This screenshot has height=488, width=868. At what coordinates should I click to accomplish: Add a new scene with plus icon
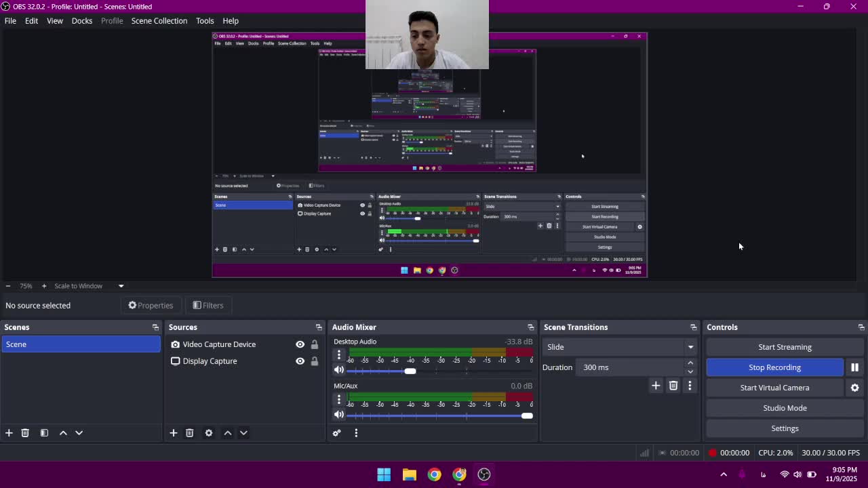coord(9,433)
